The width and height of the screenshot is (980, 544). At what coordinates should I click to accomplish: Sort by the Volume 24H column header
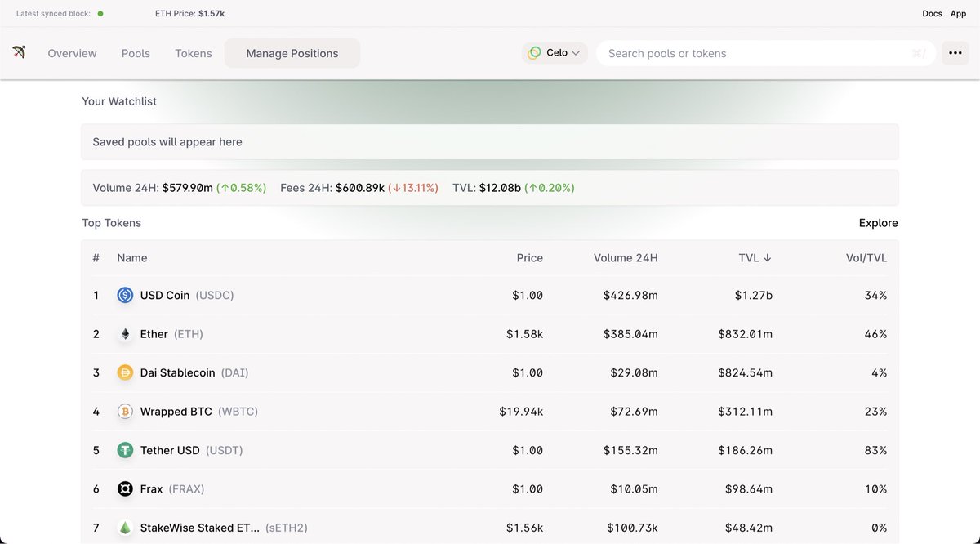pos(626,257)
